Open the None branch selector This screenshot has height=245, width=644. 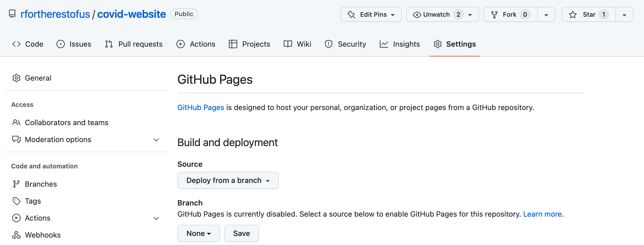point(198,233)
